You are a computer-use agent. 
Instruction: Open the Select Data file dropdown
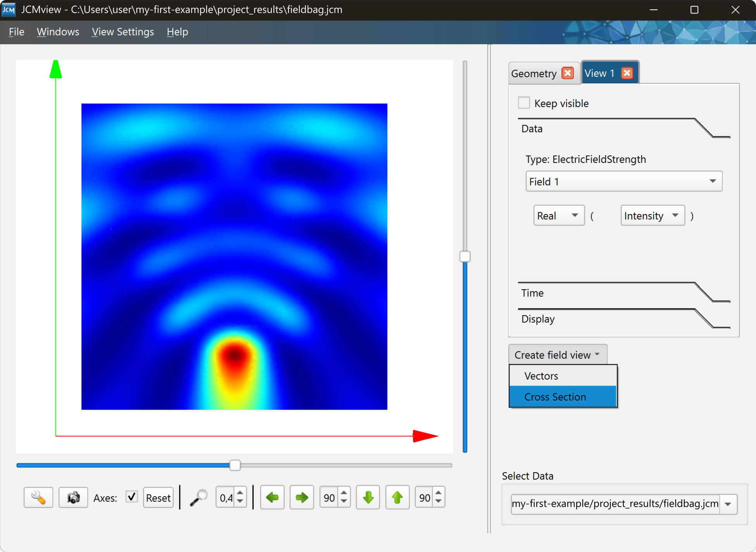728,504
